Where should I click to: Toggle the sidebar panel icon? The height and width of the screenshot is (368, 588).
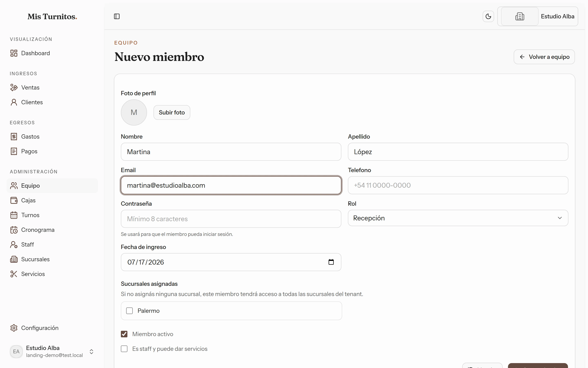pos(117,16)
